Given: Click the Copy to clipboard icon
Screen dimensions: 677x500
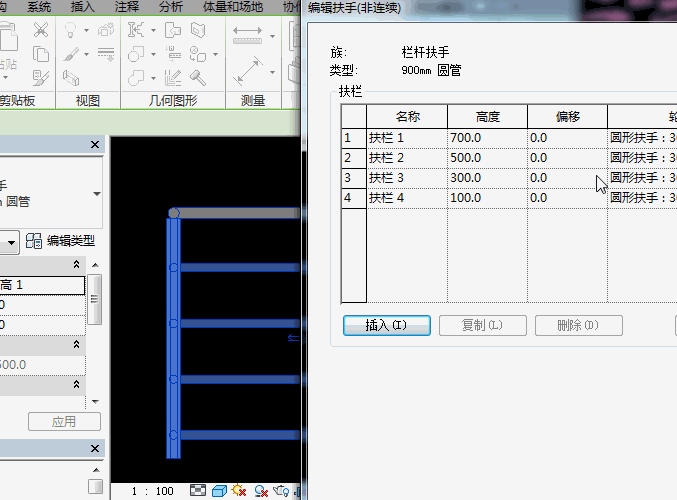Looking at the screenshot, I should click(x=41, y=54).
